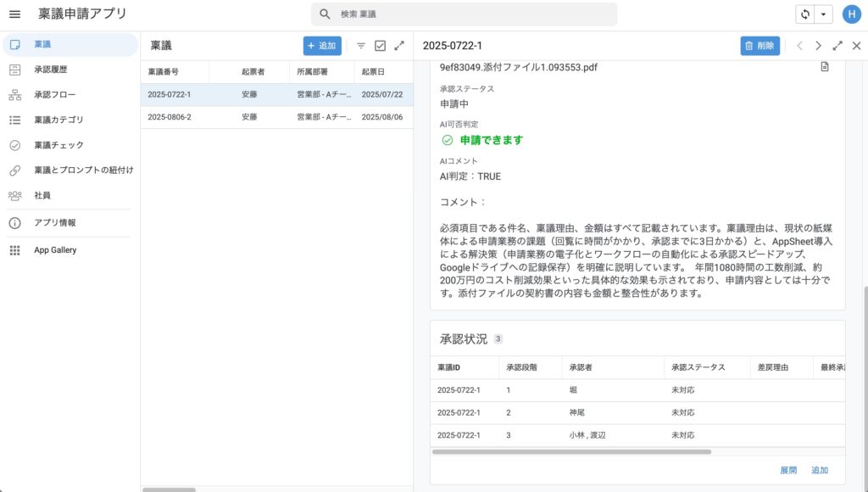Open the attached PDF file icon
The height and width of the screenshot is (492, 868).
click(825, 67)
